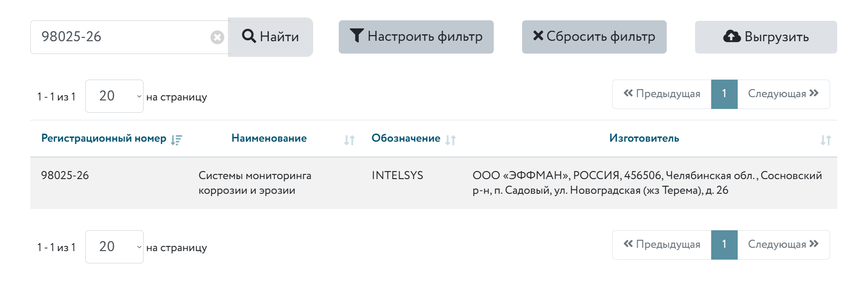Open the bottom per-page count dropdown
The image size is (868, 289).
point(114,247)
